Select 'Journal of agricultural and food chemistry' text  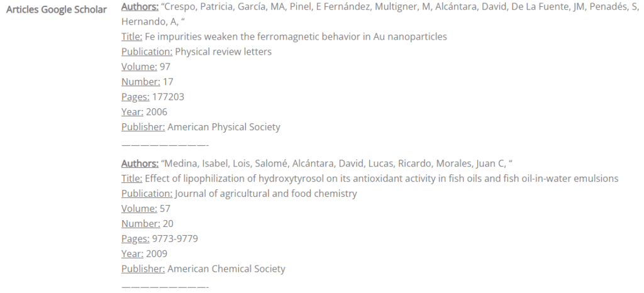(265, 193)
